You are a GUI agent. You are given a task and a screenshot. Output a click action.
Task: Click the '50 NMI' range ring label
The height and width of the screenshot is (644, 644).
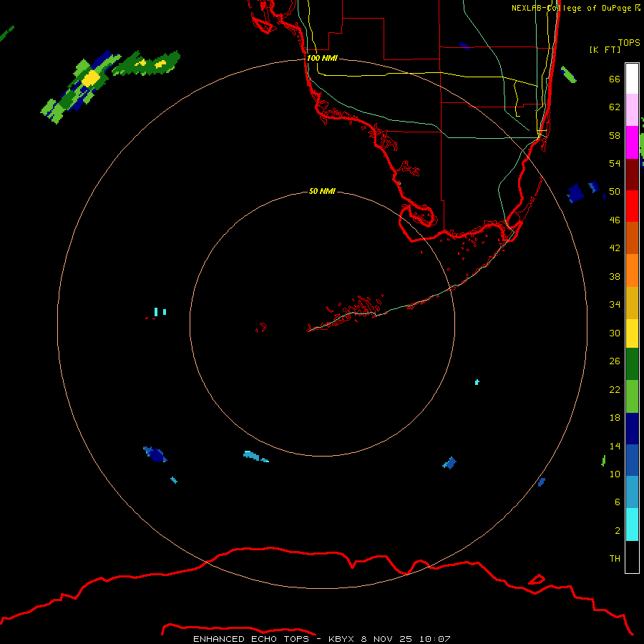(x=322, y=191)
